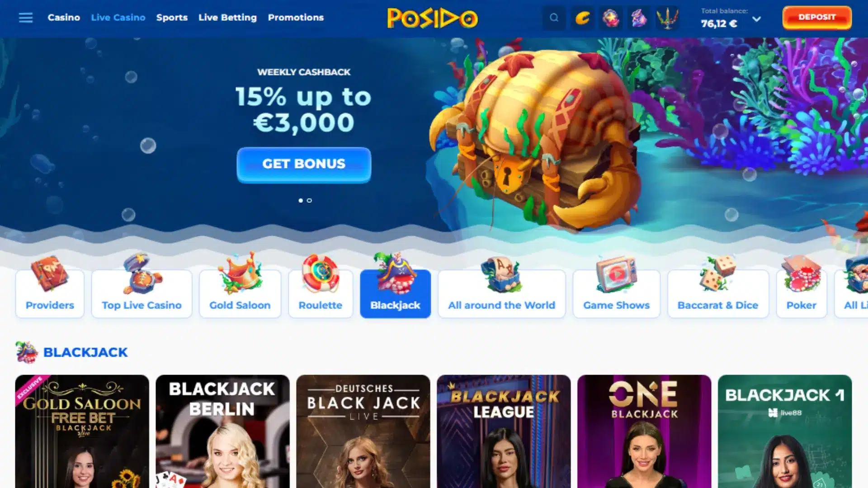Screen dimensions: 868x488
Task: Open the gold coin icon in header
Action: [582, 18]
